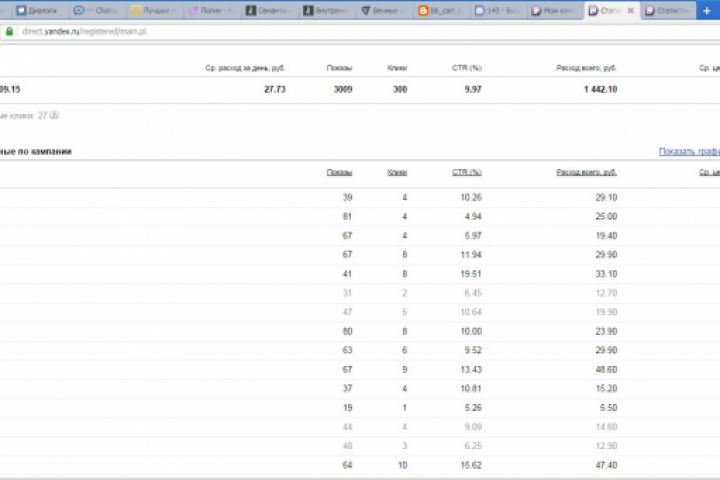Click spend cell 15.20

coord(606,389)
